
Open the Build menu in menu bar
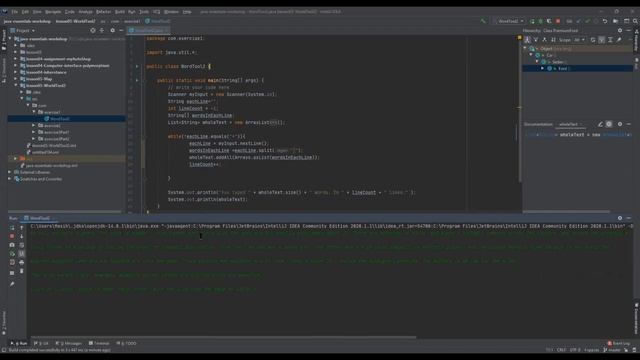coord(120,12)
